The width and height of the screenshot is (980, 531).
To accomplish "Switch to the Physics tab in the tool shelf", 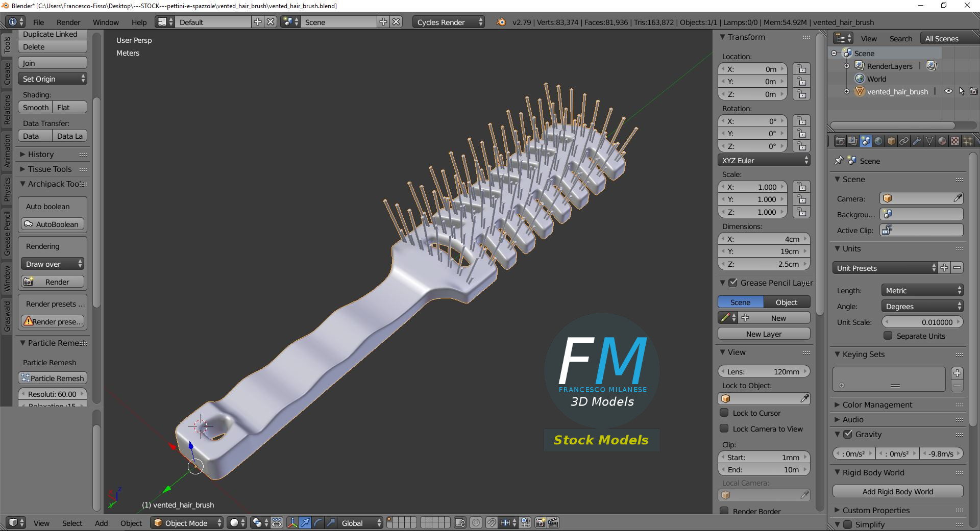I will tap(7, 189).
